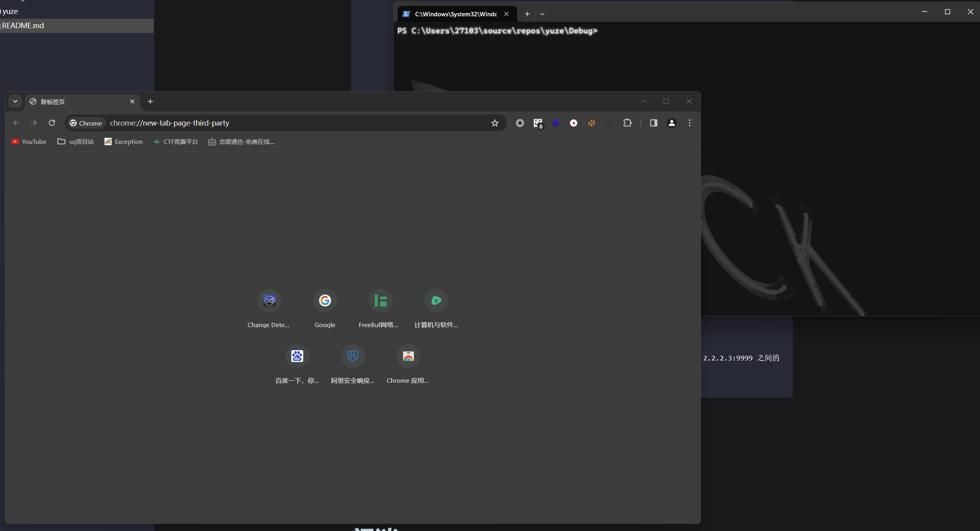Image resolution: width=980 pixels, height=531 pixels.
Task: Open the sq项目站 bookmarks folder
Action: tap(76, 141)
